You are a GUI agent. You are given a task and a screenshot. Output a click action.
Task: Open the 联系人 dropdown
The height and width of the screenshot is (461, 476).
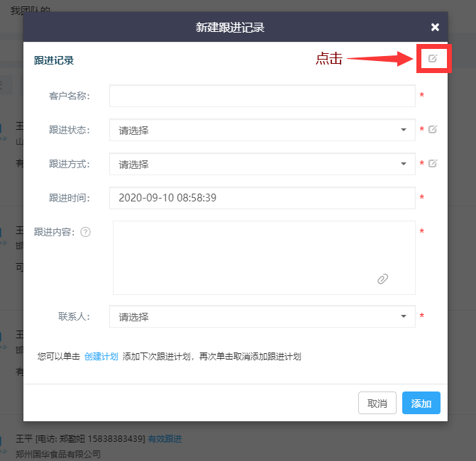262,316
